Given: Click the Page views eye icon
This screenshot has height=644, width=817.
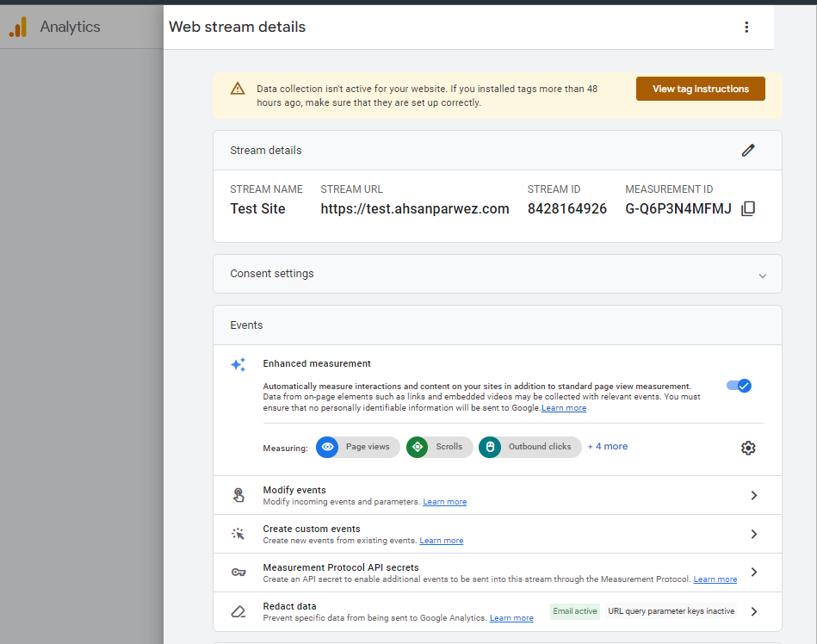Looking at the screenshot, I should coord(327,447).
